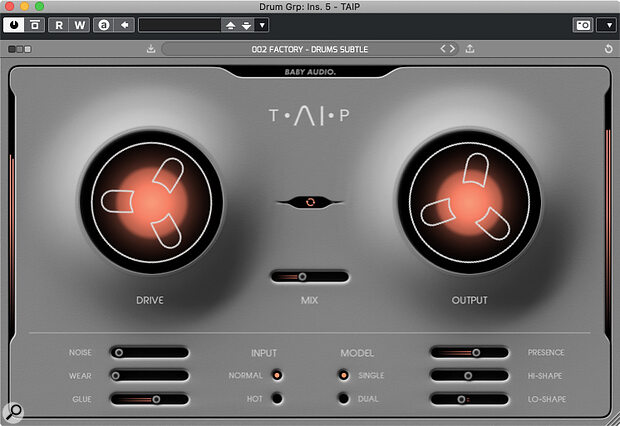Image resolution: width=620 pixels, height=426 pixels.
Task: Click the PRESENCE label
Action: pos(546,352)
